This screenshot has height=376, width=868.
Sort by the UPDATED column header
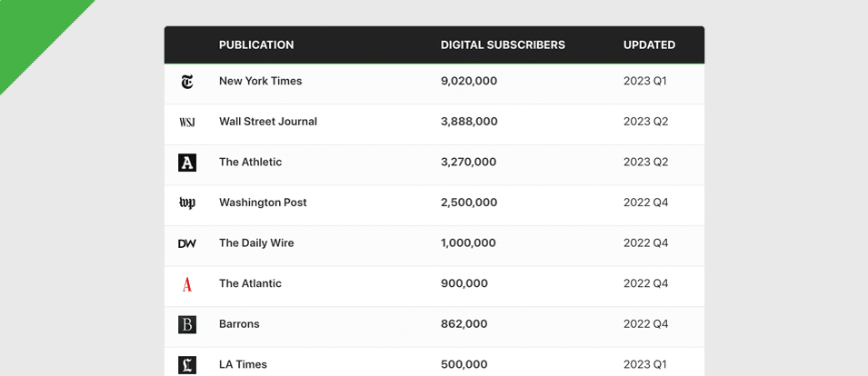(649, 45)
